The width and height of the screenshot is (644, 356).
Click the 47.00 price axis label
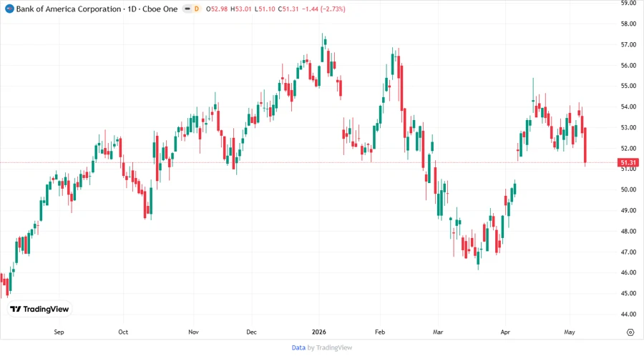point(628,252)
